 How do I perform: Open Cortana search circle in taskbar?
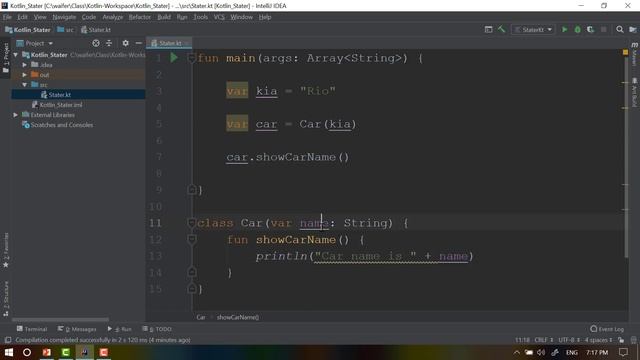(27, 352)
